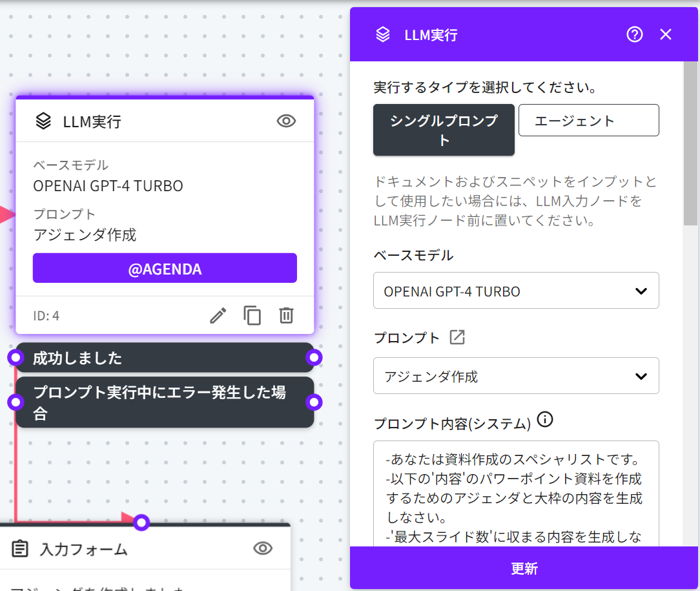Switch to エージェント execution type

click(588, 120)
